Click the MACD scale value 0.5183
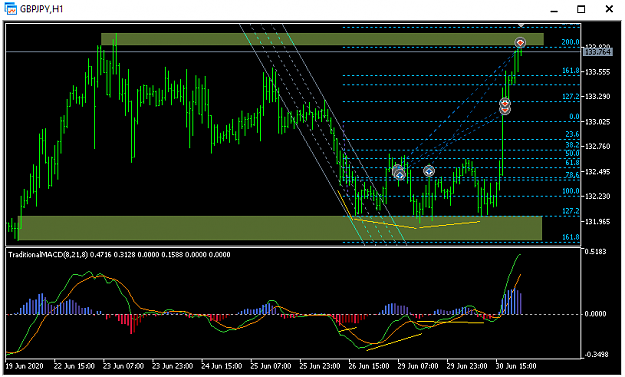 pyautogui.click(x=595, y=251)
